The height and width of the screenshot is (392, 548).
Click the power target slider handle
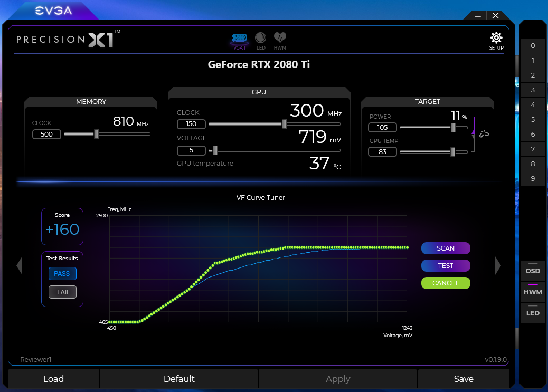point(453,128)
